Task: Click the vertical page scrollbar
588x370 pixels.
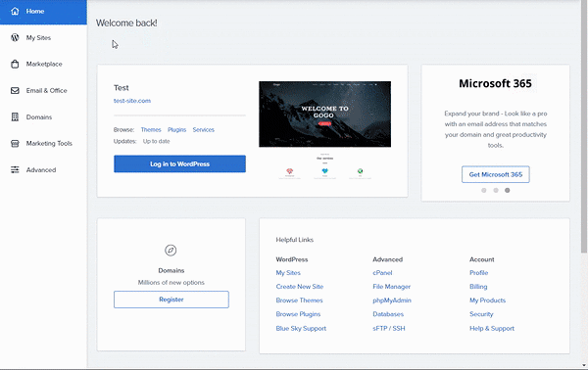Action: click(x=584, y=126)
